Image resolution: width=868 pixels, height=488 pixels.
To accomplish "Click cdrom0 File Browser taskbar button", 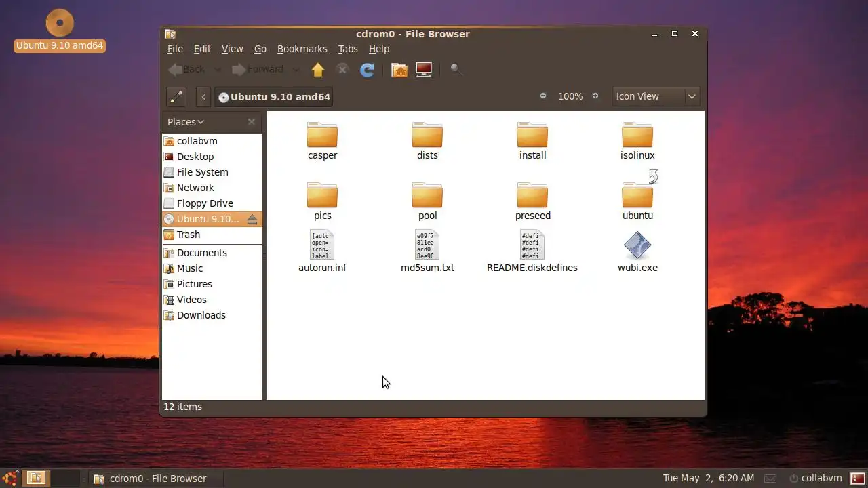I will 157,478.
